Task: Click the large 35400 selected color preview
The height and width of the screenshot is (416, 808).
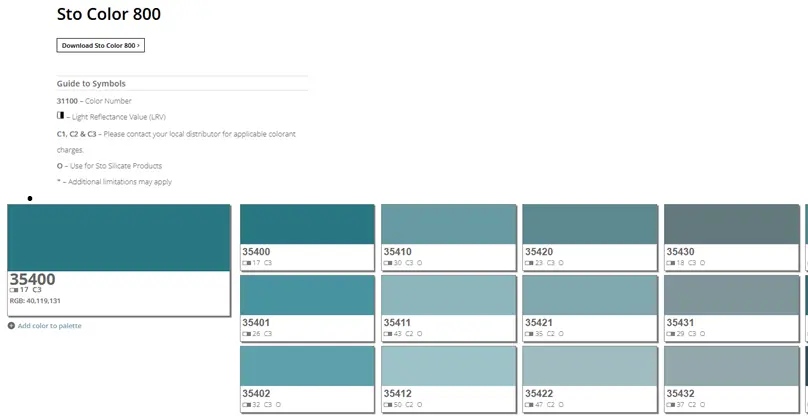Action: 119,238
